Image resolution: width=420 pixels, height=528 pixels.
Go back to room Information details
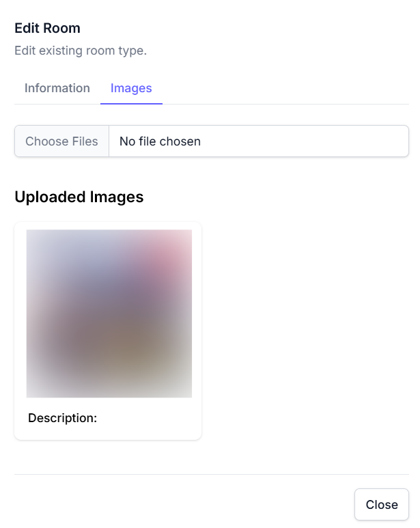click(x=57, y=88)
